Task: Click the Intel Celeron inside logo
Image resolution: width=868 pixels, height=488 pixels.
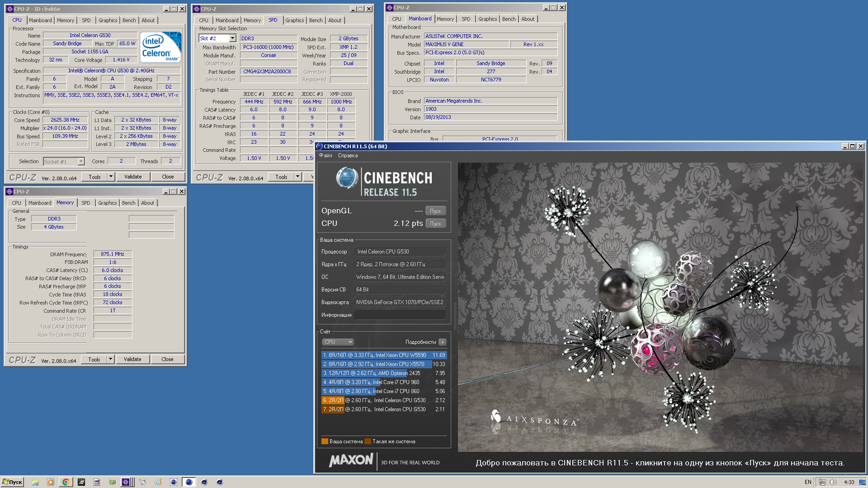Action: [160, 47]
